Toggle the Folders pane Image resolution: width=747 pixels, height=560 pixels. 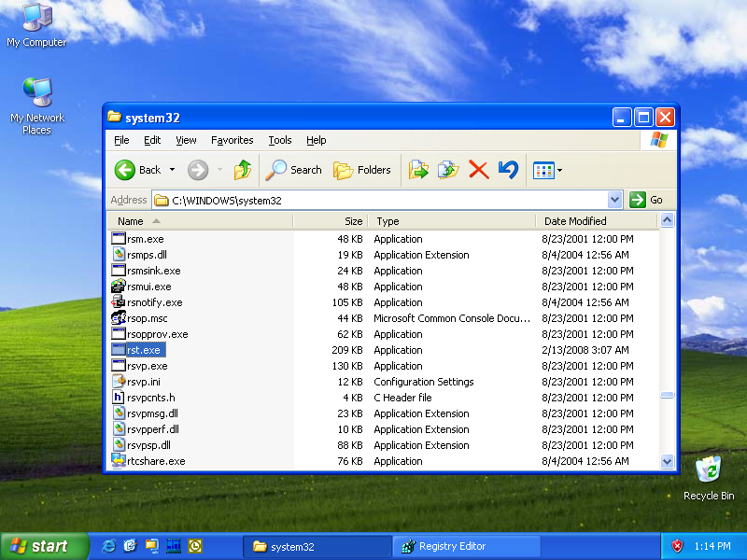point(362,170)
